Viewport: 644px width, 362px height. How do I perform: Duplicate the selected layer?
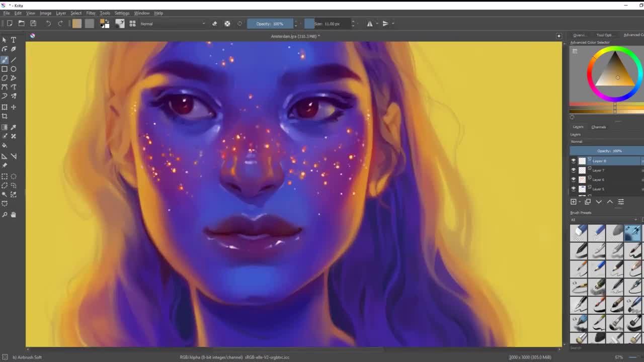588,202
